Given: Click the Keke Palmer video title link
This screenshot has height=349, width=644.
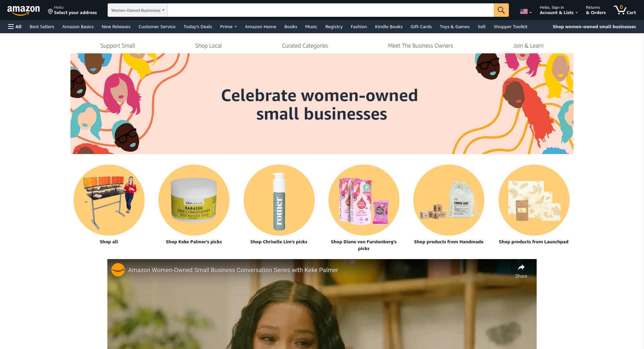Looking at the screenshot, I should pyautogui.click(x=233, y=270).
